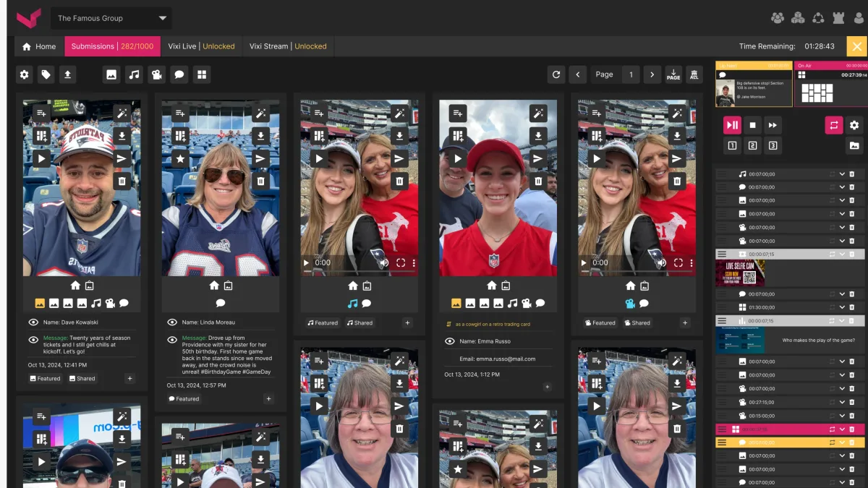Click the Up Next preview card
The height and width of the screenshot is (488, 868).
coord(754,84)
